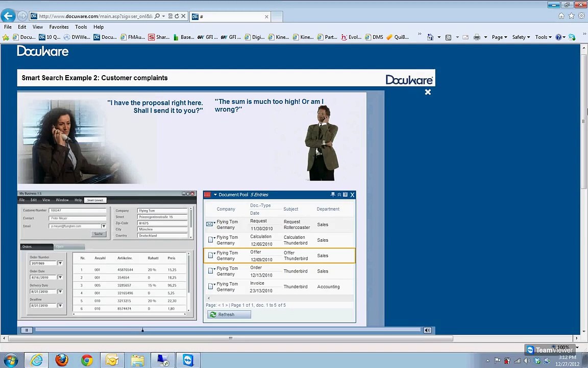Open the Deadline dropdown arrow
The image size is (588, 368).
pos(60,305)
